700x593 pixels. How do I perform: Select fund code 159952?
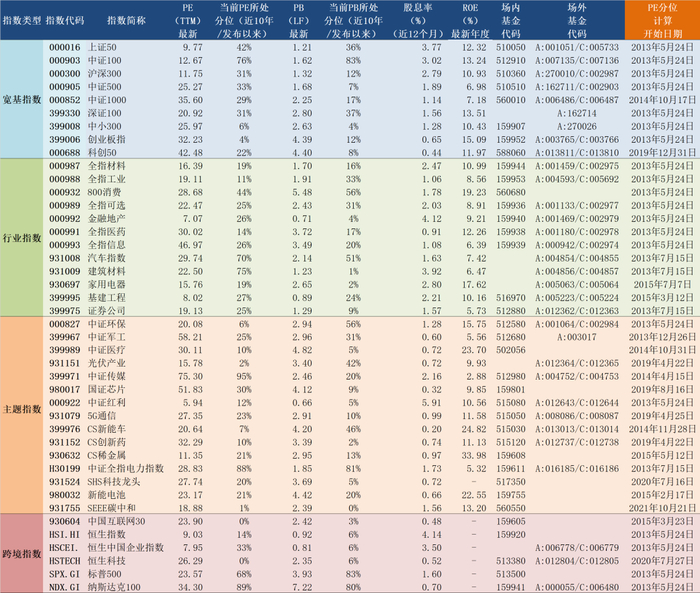(x=511, y=139)
